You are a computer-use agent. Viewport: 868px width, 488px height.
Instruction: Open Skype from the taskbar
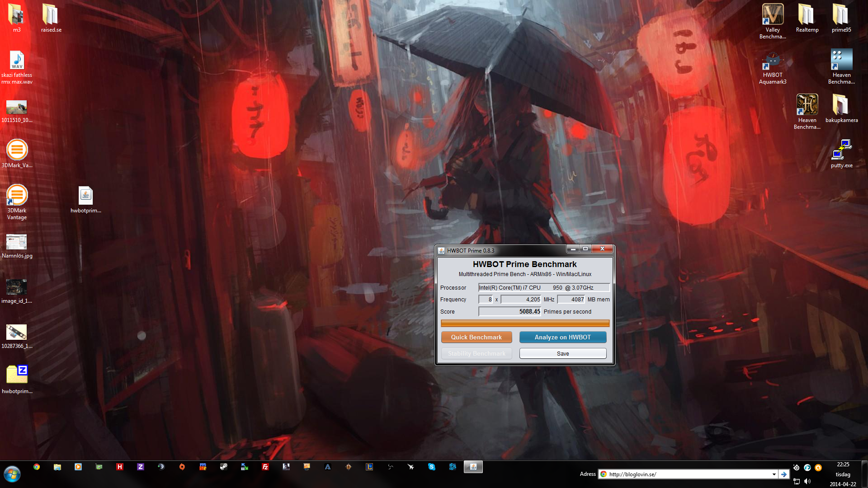click(x=432, y=467)
